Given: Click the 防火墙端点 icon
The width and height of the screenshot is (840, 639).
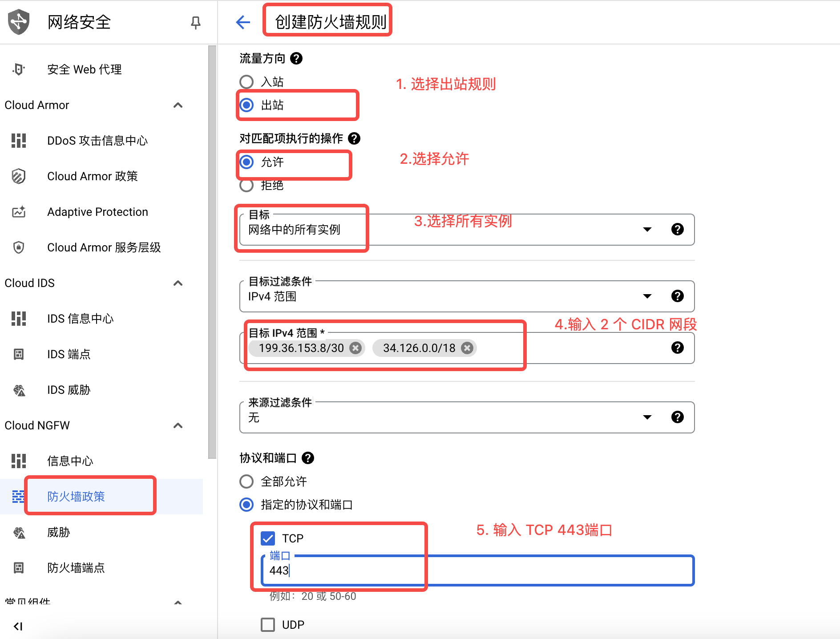Looking at the screenshot, I should pos(19,568).
